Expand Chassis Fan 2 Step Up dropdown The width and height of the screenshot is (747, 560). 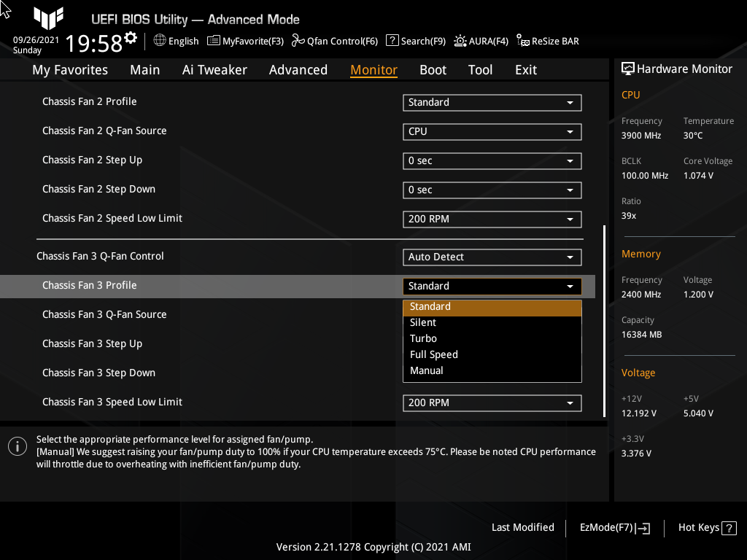(492, 161)
